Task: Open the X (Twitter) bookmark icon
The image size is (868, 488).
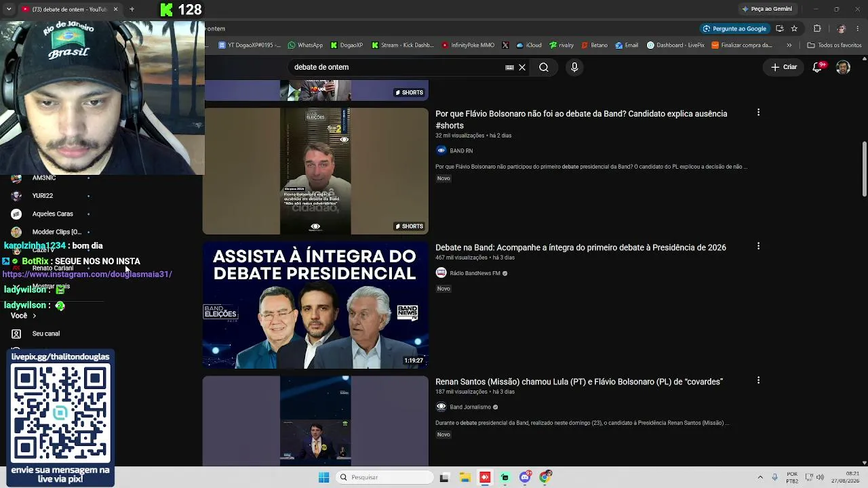Action: 505,45
